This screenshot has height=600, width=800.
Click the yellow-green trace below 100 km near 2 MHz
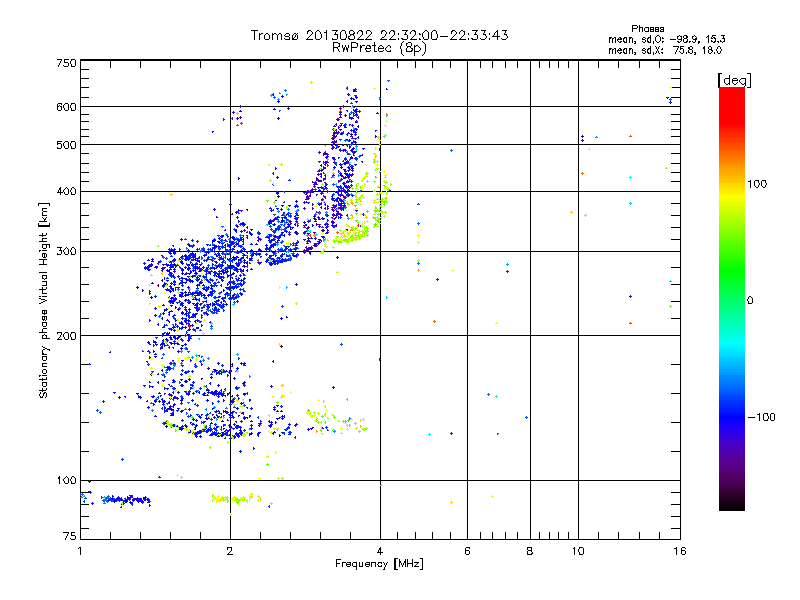236,498
